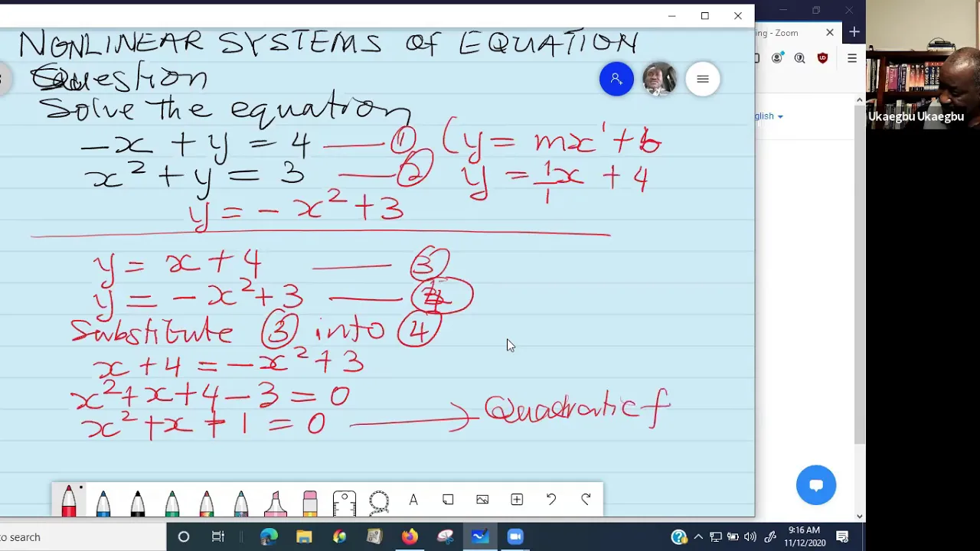Expand the English language dropdown
The image size is (980, 551).
(769, 116)
